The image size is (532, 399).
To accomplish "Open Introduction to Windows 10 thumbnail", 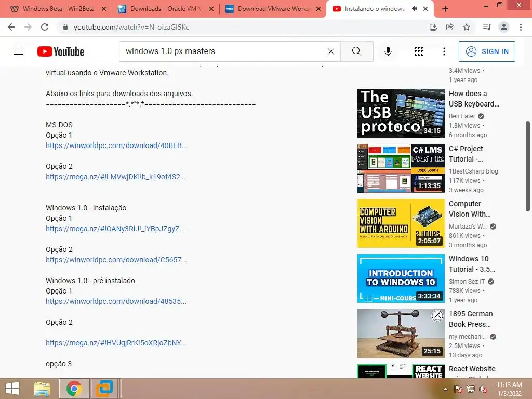I will 401,278.
